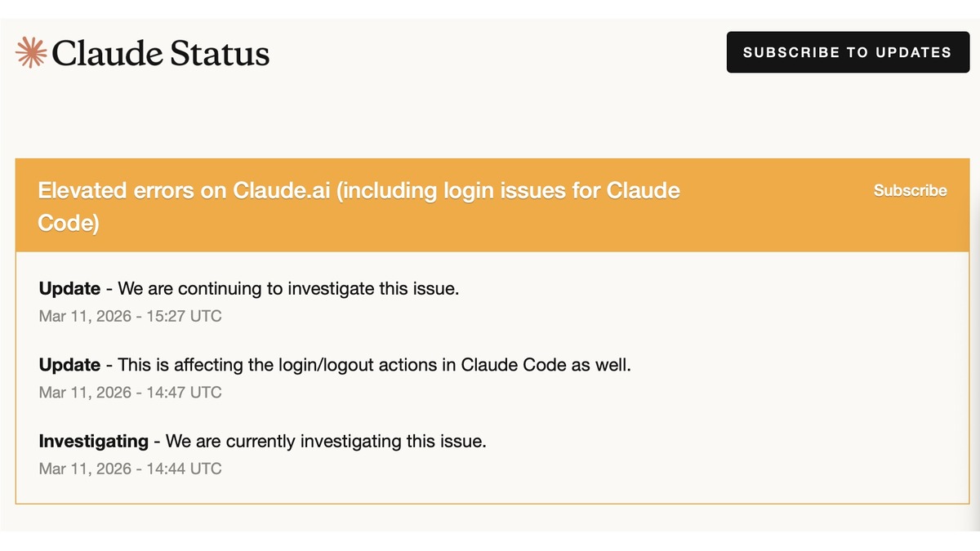The image size is (980, 551).
Task: Click the Claude Status page title
Action: [160, 54]
